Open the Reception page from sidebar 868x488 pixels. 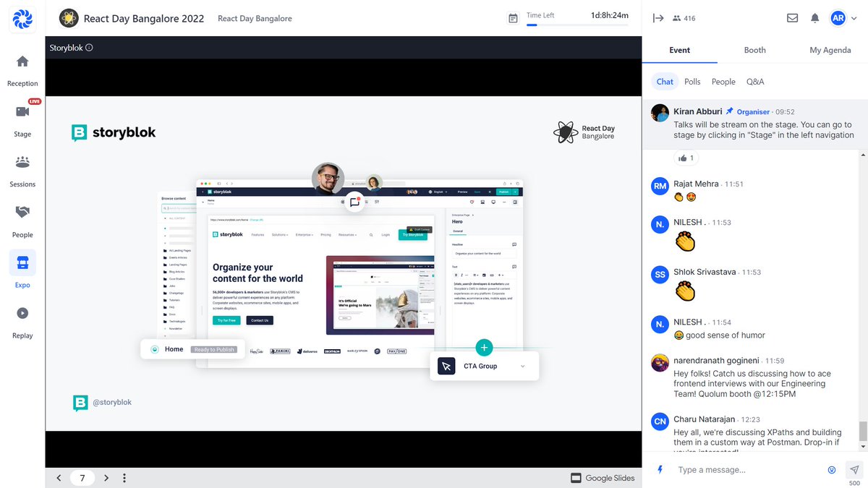click(22, 70)
